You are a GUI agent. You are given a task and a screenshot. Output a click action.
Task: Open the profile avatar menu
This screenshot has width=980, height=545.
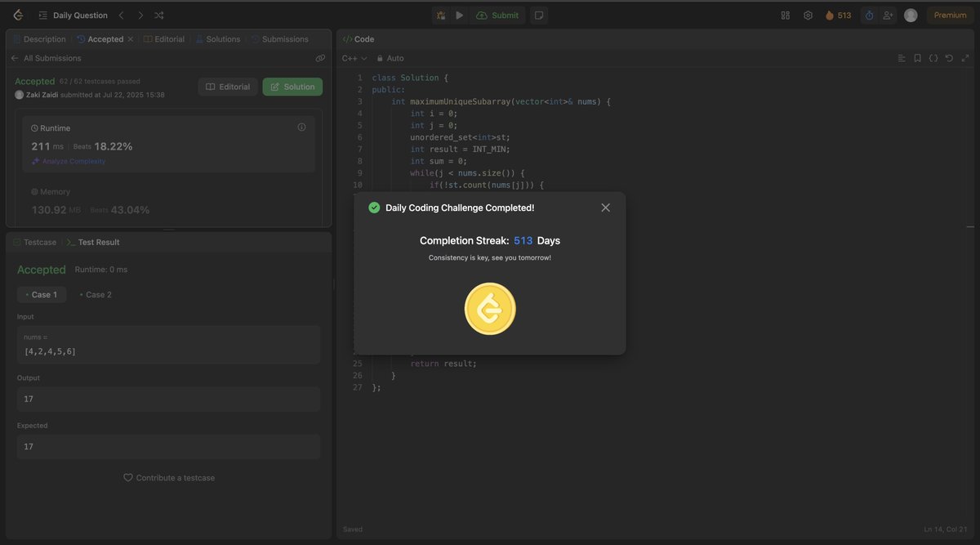click(911, 15)
